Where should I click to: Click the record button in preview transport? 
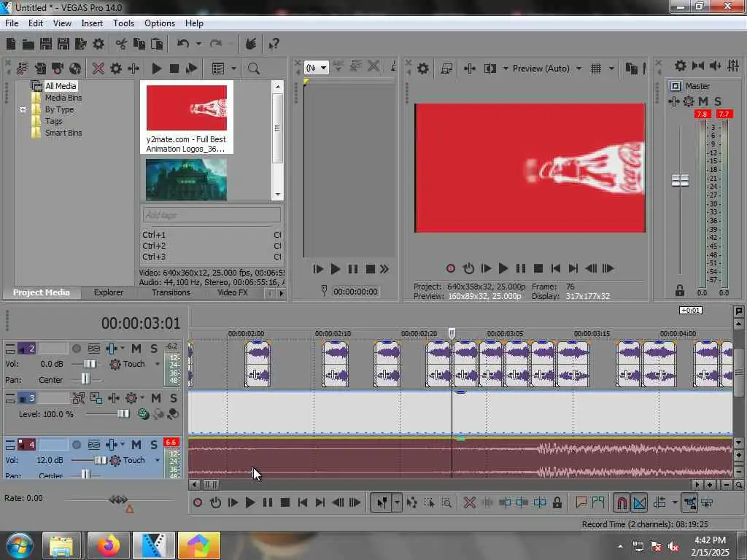(450, 268)
